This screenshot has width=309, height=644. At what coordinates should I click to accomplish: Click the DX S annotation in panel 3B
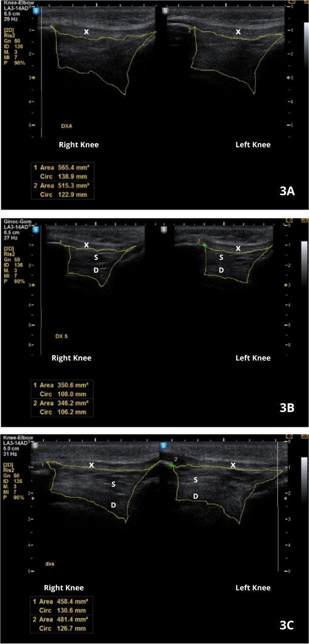(62, 336)
